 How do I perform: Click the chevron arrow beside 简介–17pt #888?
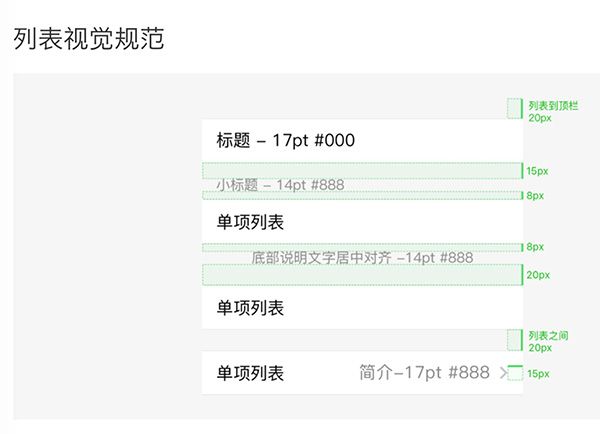click(x=504, y=373)
